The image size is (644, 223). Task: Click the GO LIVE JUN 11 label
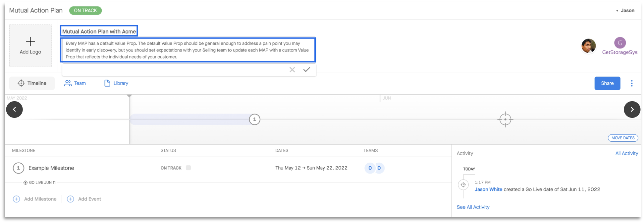coord(42,183)
